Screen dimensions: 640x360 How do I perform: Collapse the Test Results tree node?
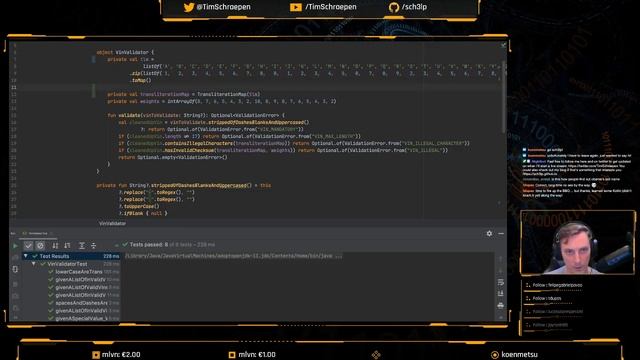pyautogui.click(x=26, y=256)
